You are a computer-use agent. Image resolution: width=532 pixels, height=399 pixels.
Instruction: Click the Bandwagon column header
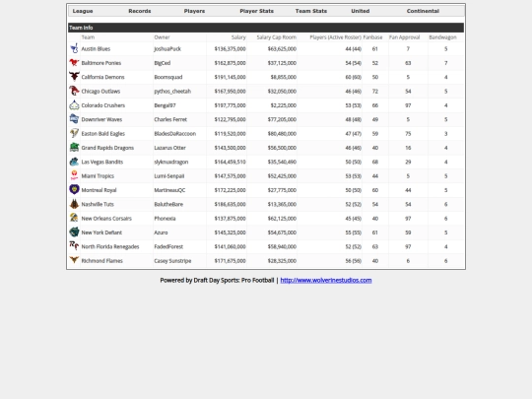point(442,37)
